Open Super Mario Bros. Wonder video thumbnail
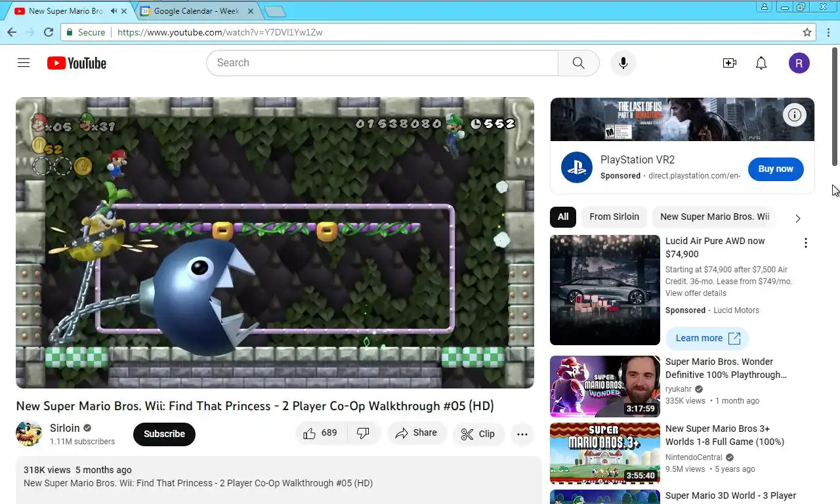The width and height of the screenshot is (840, 504). coord(605,387)
